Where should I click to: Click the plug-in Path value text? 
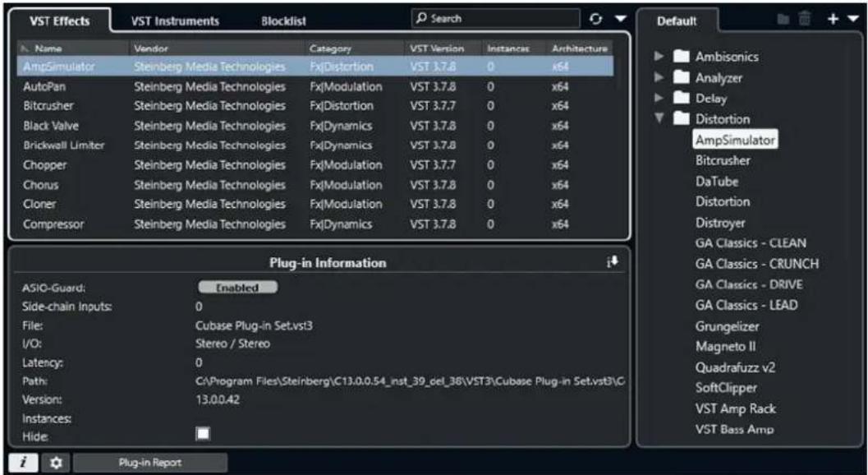pos(411,381)
